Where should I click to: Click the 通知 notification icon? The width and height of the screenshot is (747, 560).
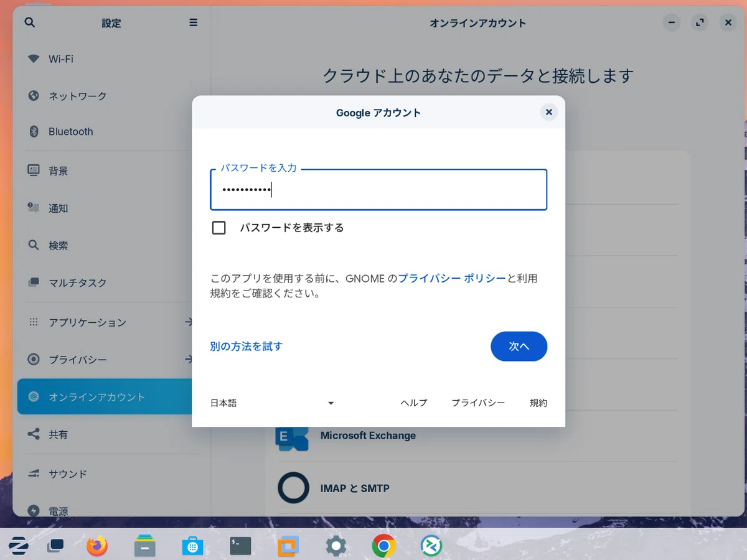coord(34,208)
